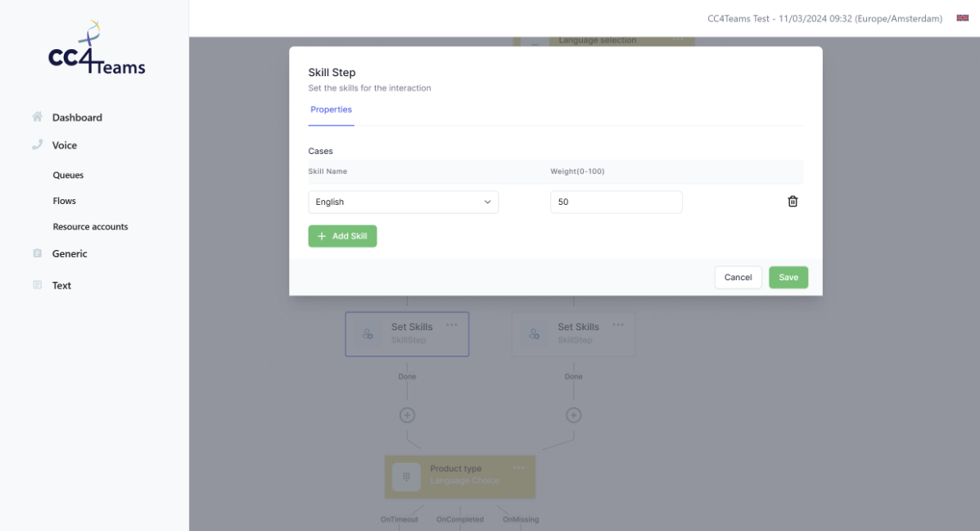Click the UK flag language icon
Image resolution: width=980 pixels, height=531 pixels.
tap(963, 18)
